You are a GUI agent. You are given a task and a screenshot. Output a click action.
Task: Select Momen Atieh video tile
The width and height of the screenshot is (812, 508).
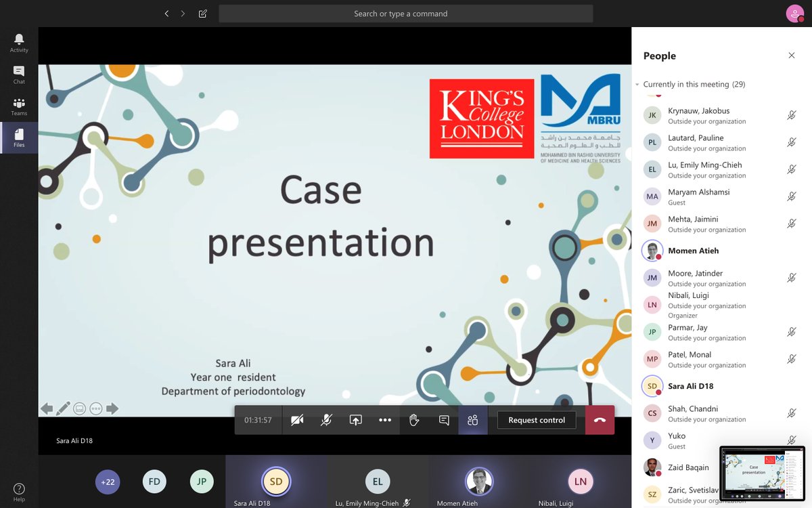pos(479,482)
